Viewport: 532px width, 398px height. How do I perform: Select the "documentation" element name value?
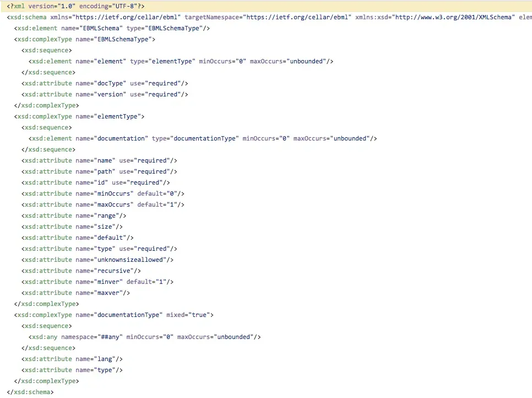tap(123, 138)
